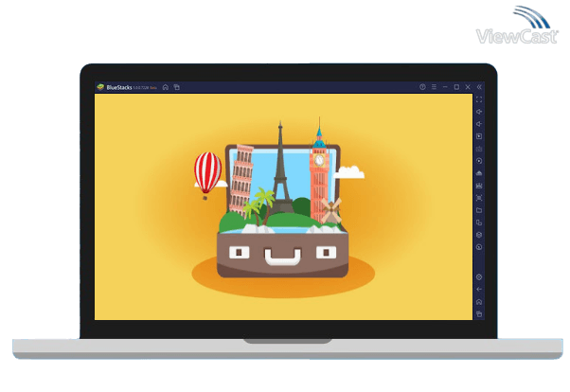This screenshot has height=392, width=570.
Task: Switch to full screen using the sidebar icon
Action: pyautogui.click(x=479, y=99)
